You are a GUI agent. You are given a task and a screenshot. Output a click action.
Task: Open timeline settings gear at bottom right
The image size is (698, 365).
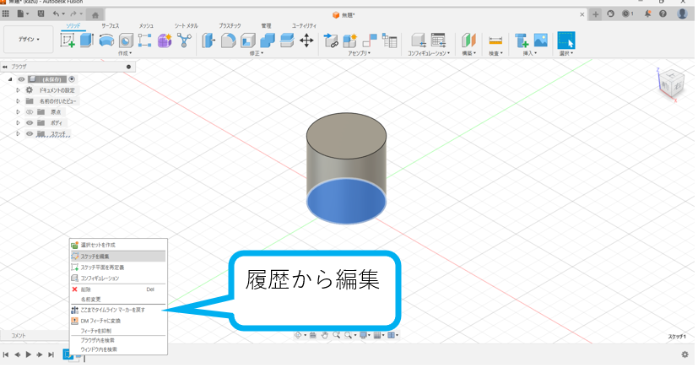685,355
